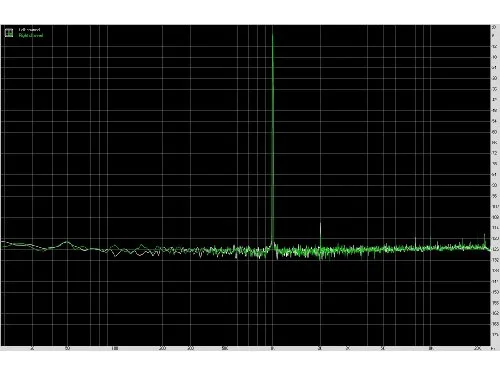The width and height of the screenshot is (500, 375).
Task: Click the 20k label on the frequency axis
Action: (x=478, y=349)
